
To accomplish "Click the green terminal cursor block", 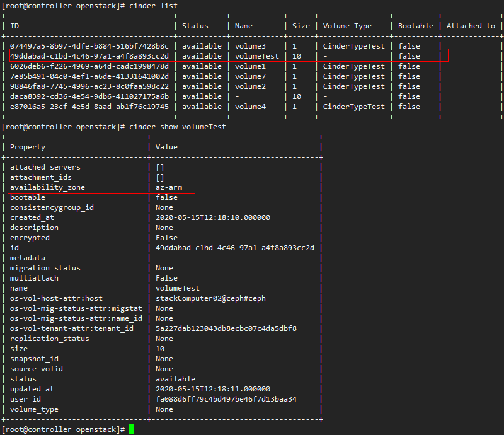I will pos(131,429).
